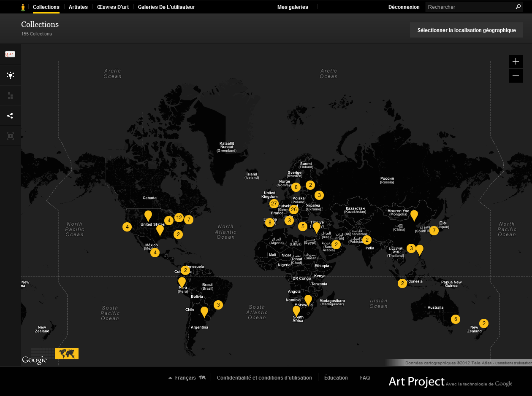Viewport: 532px width, 396px height.
Task: Open the FAQ footer link
Action: coord(365,378)
